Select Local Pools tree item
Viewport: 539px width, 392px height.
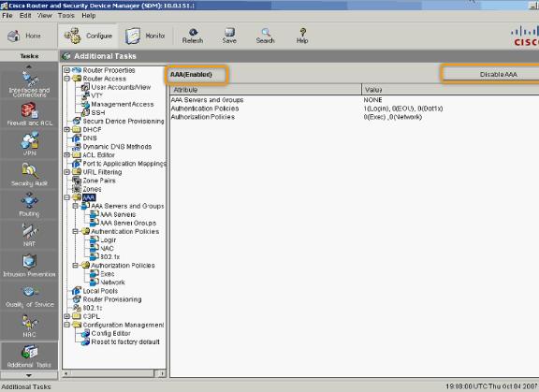(100, 291)
